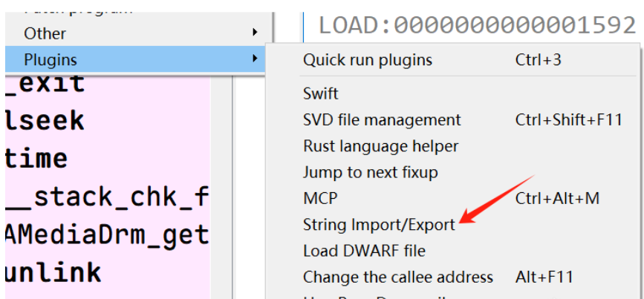
Task: Select _exit in the function list
Action: point(45,83)
